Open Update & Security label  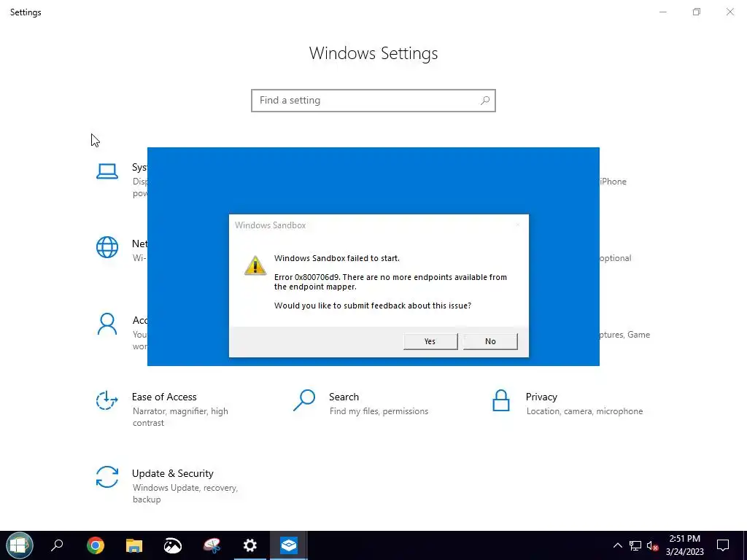[x=172, y=473]
